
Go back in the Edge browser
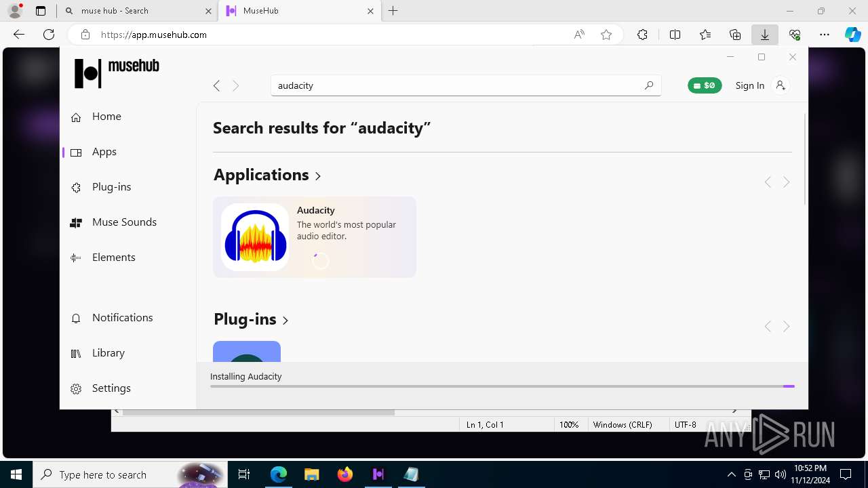[19, 35]
